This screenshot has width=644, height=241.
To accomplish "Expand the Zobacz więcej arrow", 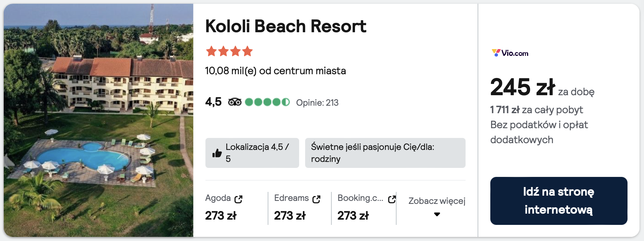I will click(x=437, y=214).
